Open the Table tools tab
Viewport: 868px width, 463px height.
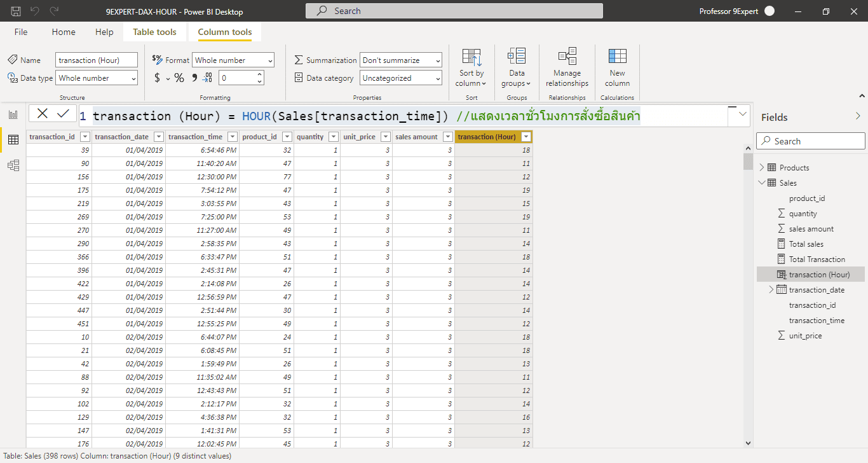(154, 32)
